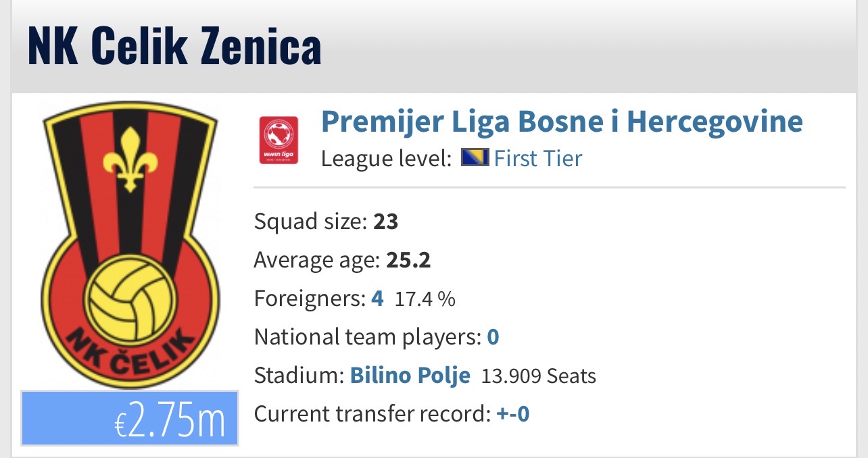Click the €2.75m market value box
This screenshot has width=868, height=458.
pyautogui.click(x=130, y=418)
